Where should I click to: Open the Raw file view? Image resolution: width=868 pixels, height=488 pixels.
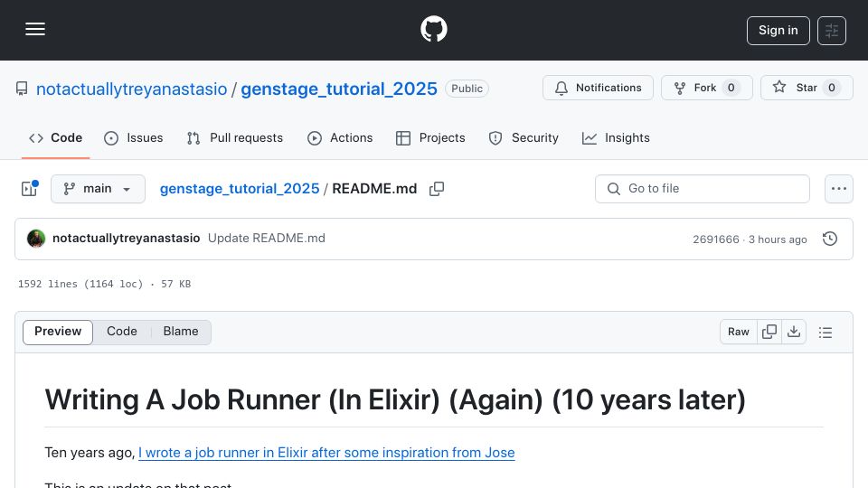point(739,332)
